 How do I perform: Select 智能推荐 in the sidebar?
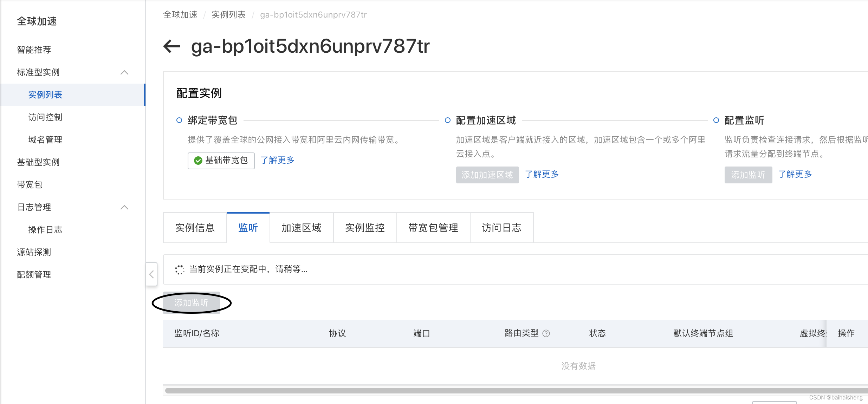coord(33,50)
